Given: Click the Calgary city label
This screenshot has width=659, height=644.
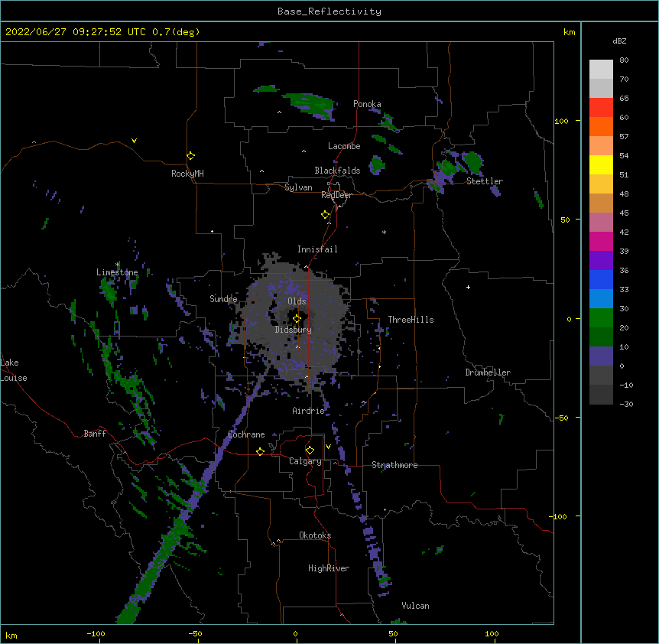Looking at the screenshot, I should click(x=306, y=461).
